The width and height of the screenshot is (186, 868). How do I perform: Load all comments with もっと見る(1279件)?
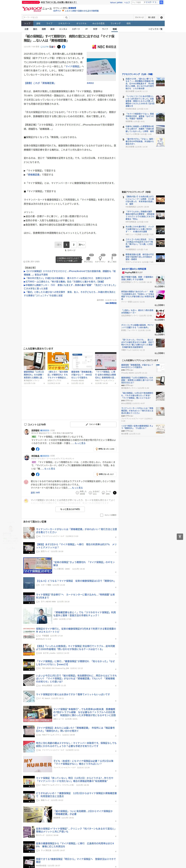point(70,509)
